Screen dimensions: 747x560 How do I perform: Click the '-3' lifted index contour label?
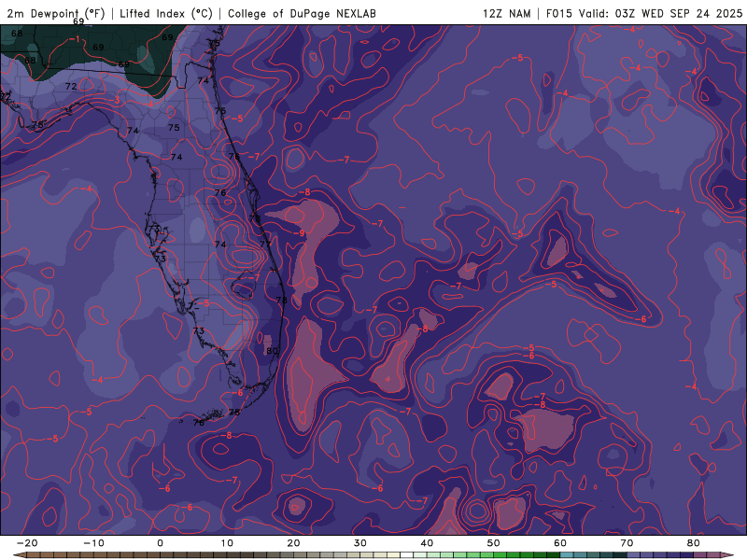point(114,101)
